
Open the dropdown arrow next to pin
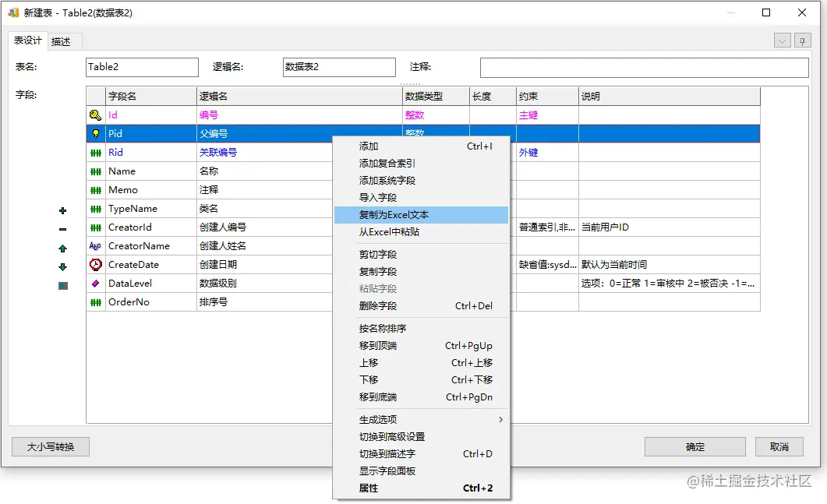(782, 41)
